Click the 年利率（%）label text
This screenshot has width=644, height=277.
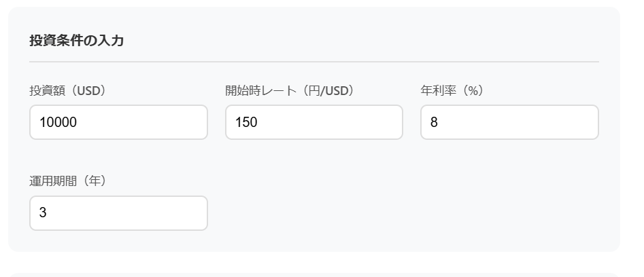[x=452, y=90]
